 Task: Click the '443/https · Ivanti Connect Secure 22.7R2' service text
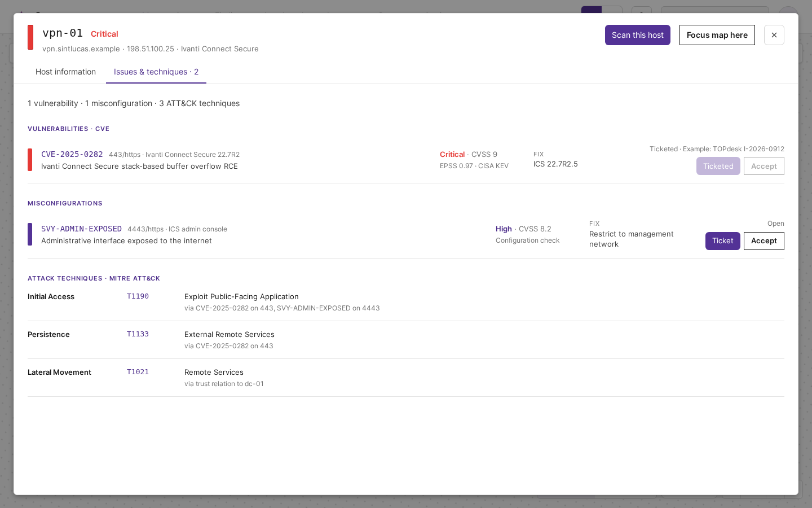(174, 155)
